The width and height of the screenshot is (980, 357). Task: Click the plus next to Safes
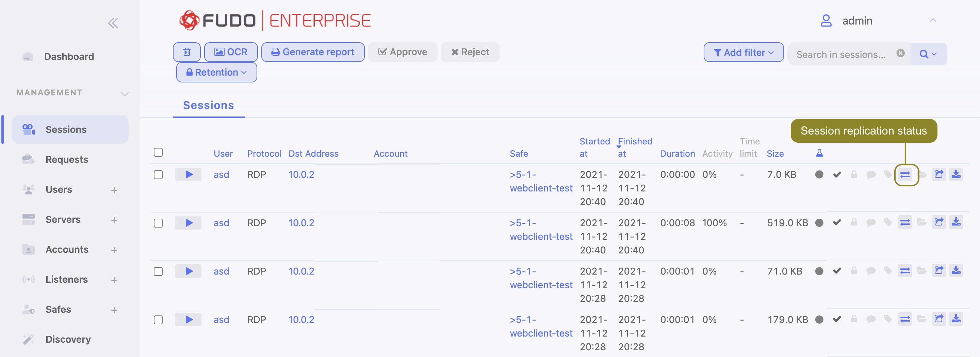pos(114,310)
